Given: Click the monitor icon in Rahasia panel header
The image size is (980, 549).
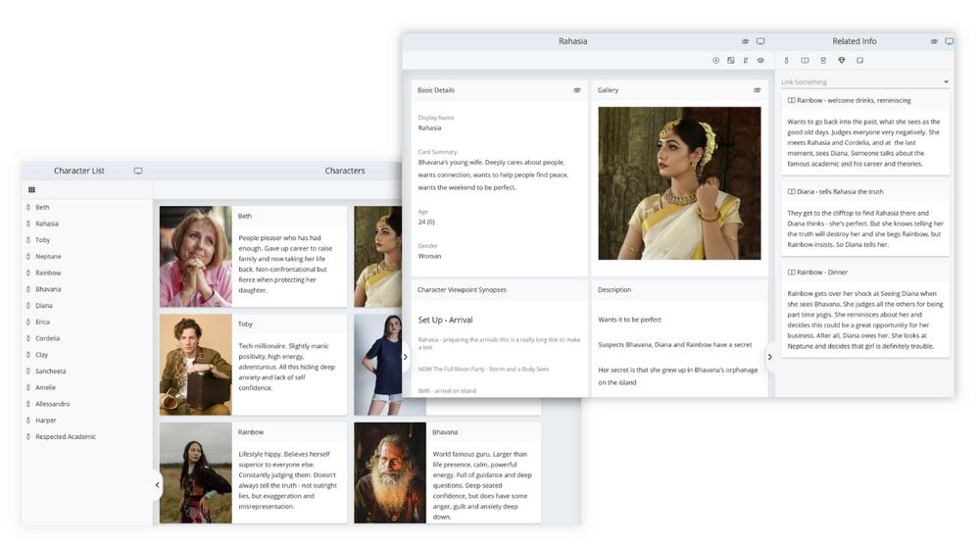Looking at the screenshot, I should [760, 41].
